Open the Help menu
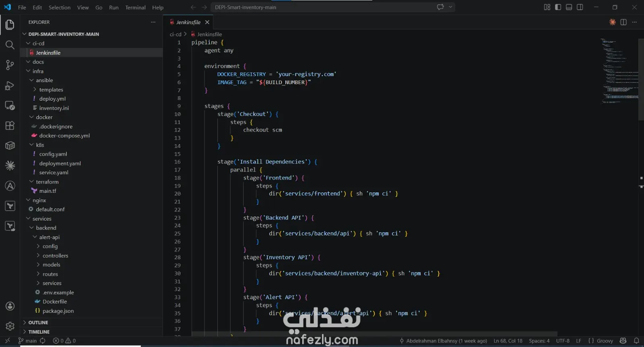 point(158,7)
